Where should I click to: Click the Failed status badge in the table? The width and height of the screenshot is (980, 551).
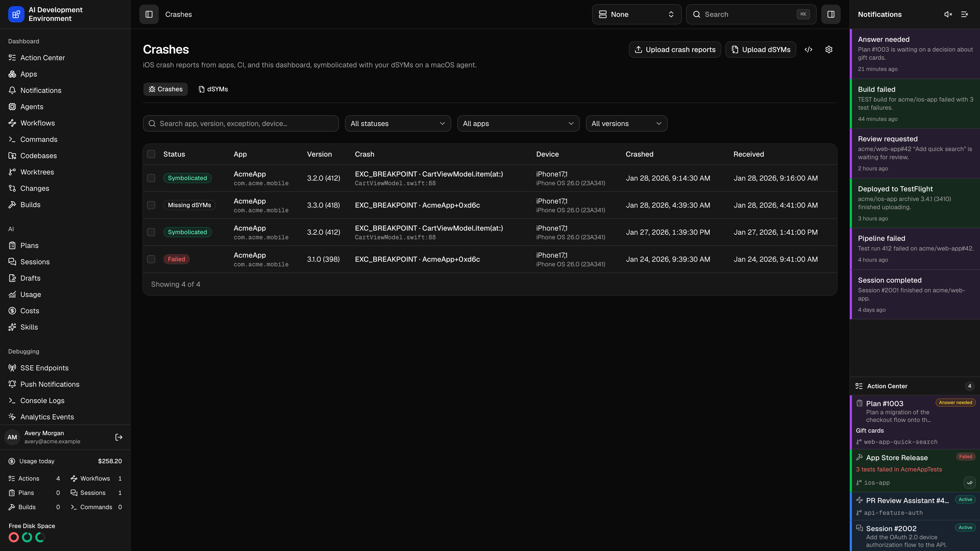point(177,259)
